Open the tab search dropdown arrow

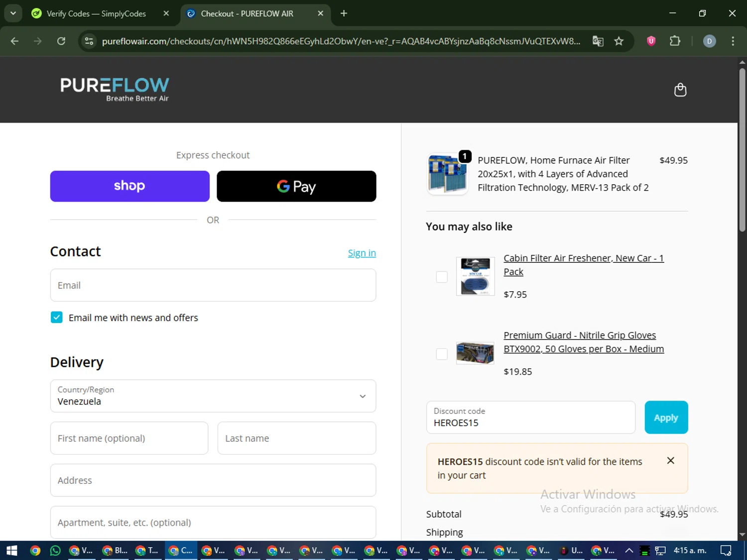[x=13, y=13]
